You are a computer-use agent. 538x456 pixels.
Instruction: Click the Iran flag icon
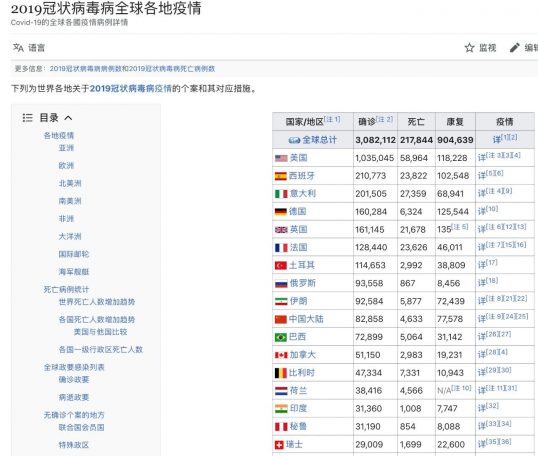click(281, 301)
